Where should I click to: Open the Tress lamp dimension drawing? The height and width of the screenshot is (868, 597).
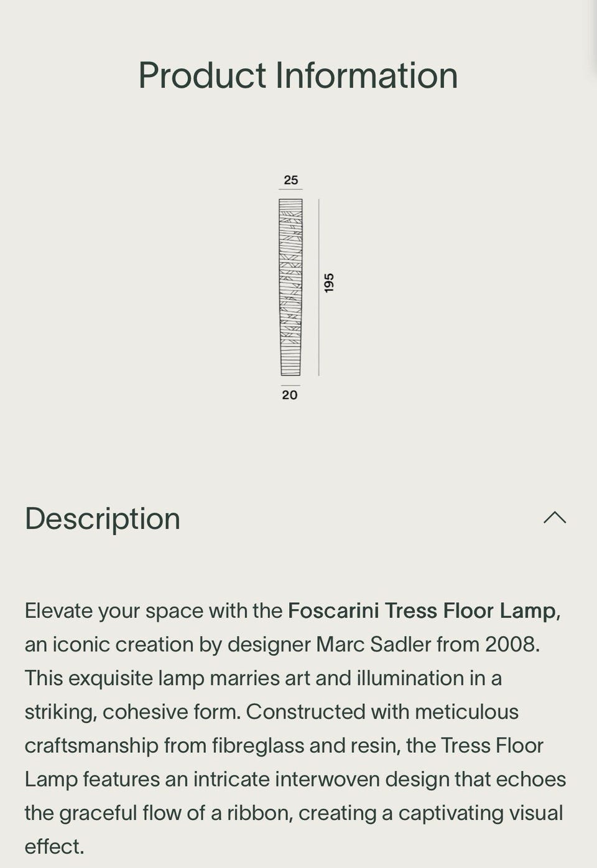[290, 287]
